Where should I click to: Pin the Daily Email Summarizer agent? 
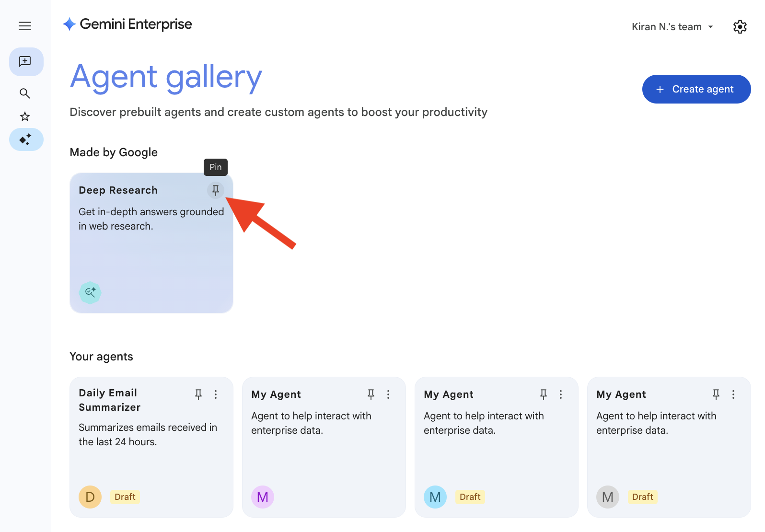pos(198,394)
